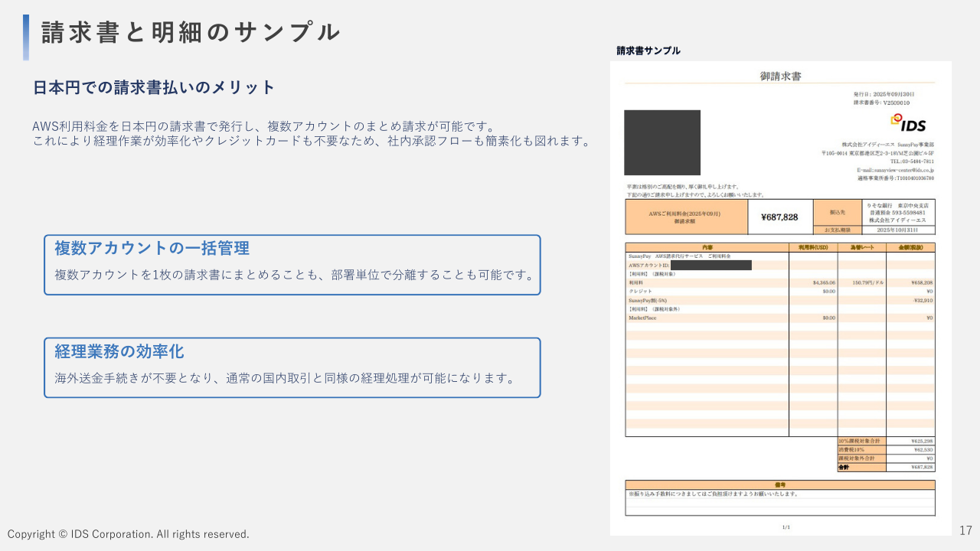This screenshot has width=980, height=551.
Task: Click the 金額(税抜) column header
Action: click(911, 246)
